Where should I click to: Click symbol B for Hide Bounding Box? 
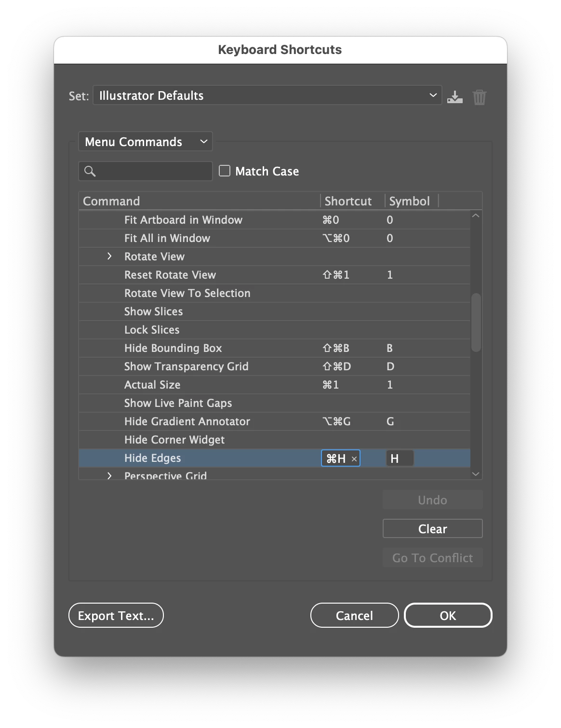pyautogui.click(x=389, y=348)
